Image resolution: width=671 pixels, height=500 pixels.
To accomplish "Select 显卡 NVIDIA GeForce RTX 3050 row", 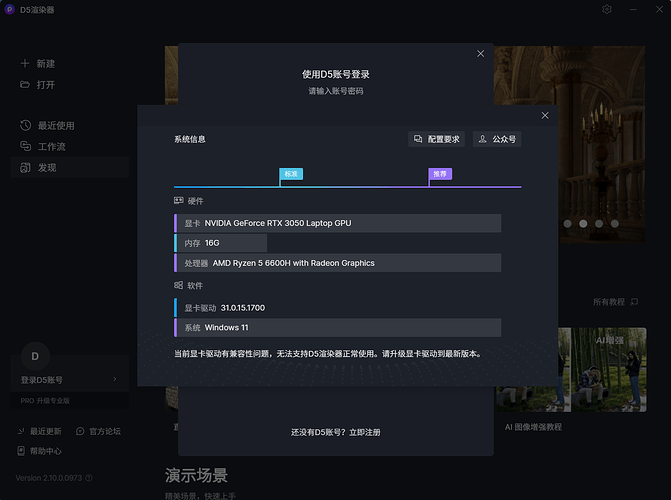I will point(338,223).
